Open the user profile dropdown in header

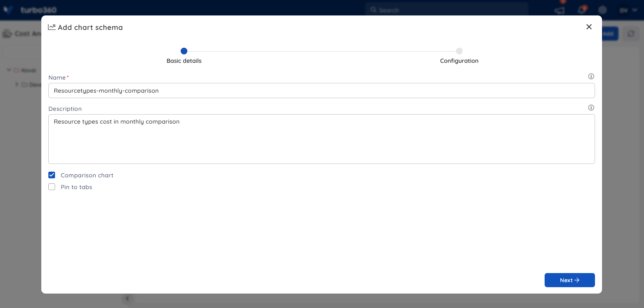click(628, 10)
